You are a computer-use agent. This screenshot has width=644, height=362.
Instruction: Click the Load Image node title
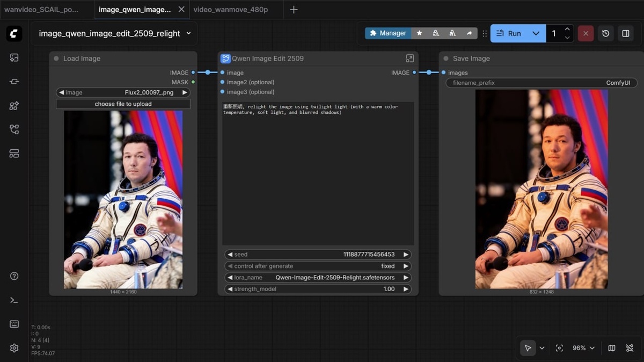pos(82,59)
